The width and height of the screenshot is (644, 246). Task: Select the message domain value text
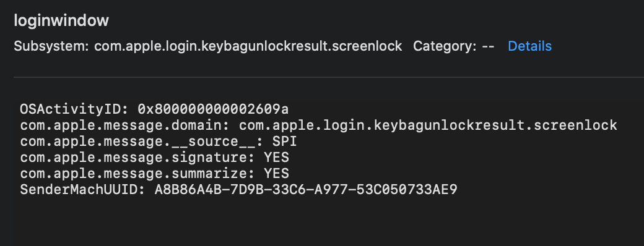(x=428, y=125)
